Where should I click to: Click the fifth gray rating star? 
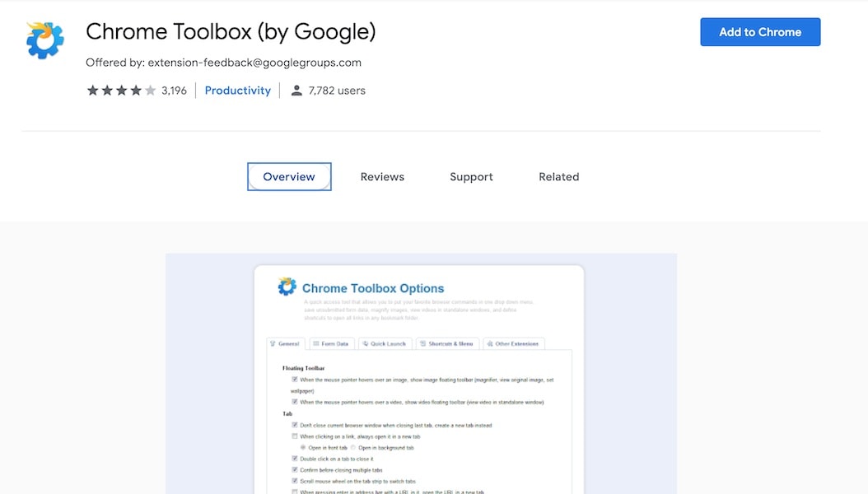tap(148, 91)
